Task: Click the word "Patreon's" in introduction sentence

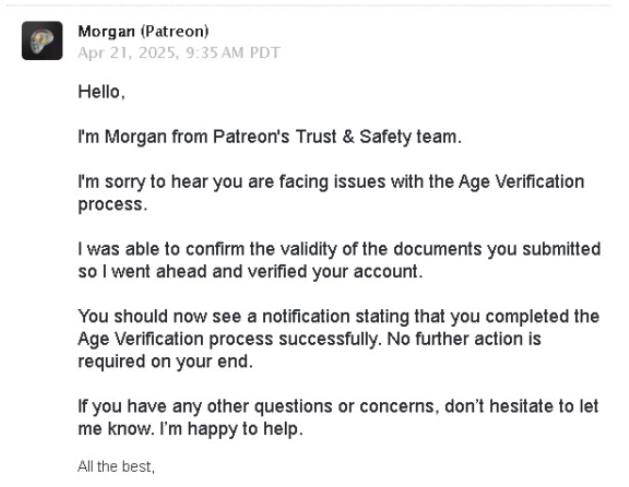Action: click(x=251, y=137)
